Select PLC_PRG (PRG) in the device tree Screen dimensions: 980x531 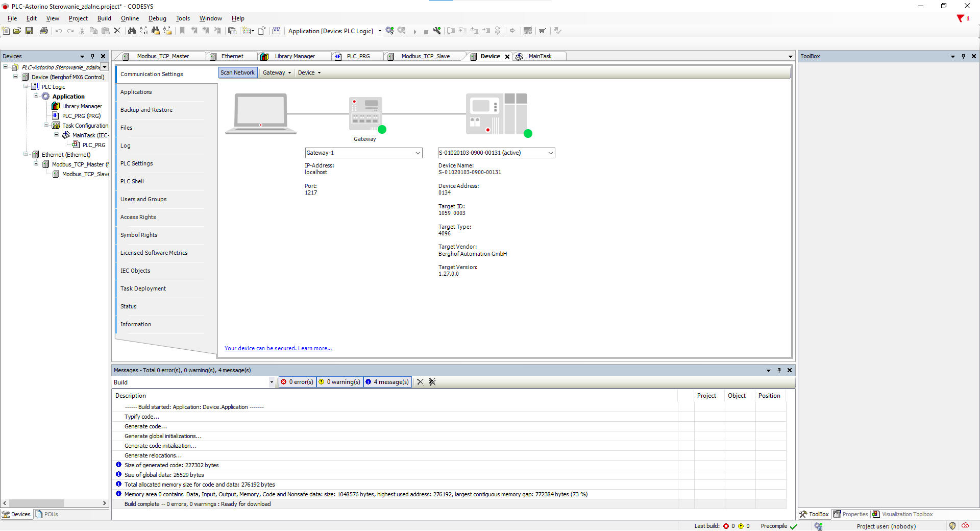coord(81,116)
